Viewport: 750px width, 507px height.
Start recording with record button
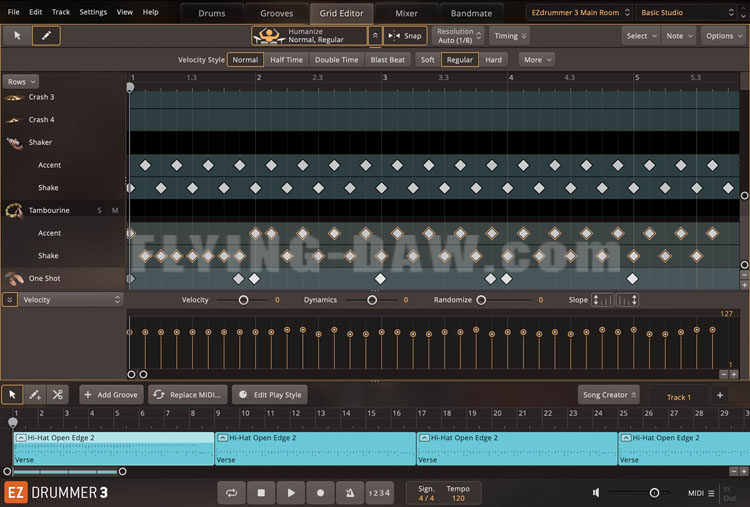pos(320,493)
